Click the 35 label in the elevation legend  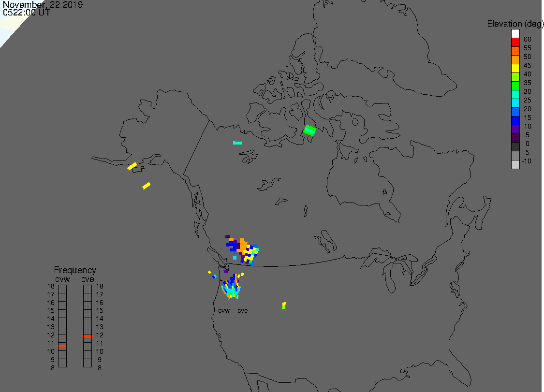tap(528, 83)
